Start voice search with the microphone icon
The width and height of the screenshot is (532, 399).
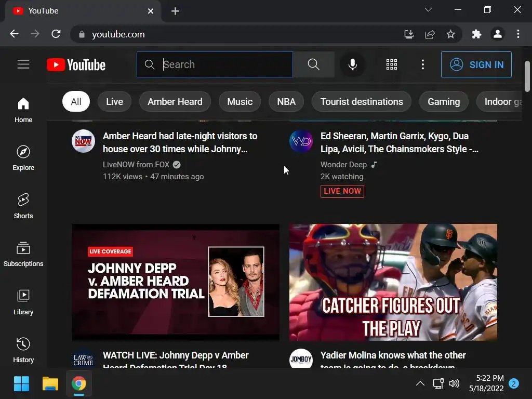[353, 64]
